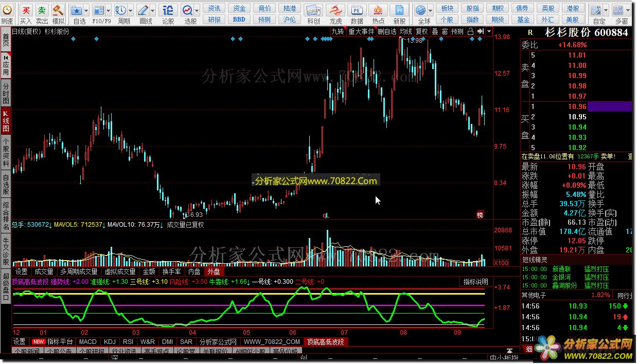Viewport: 637px width, 364px height.
Task: Expand the 选股 dropdown arrow
Action: tap(197, 10)
